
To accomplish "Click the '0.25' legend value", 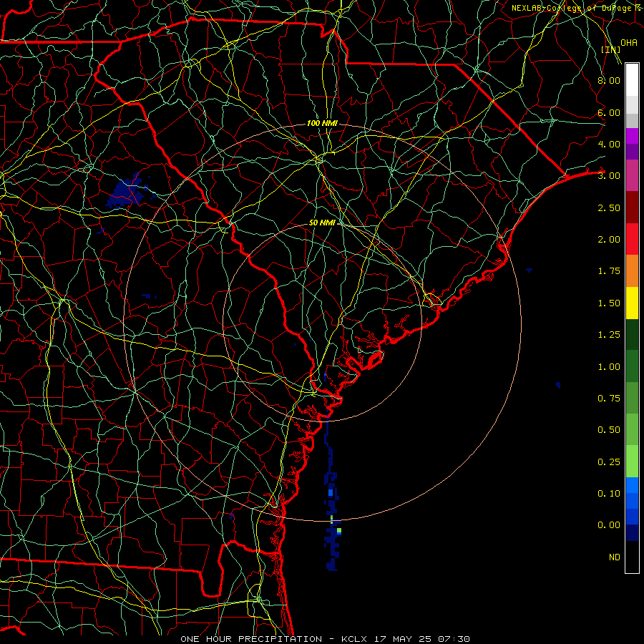I will click(609, 462).
